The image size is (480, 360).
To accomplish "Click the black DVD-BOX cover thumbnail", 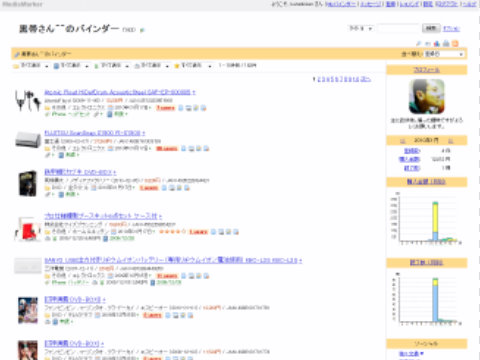I will (28, 183).
